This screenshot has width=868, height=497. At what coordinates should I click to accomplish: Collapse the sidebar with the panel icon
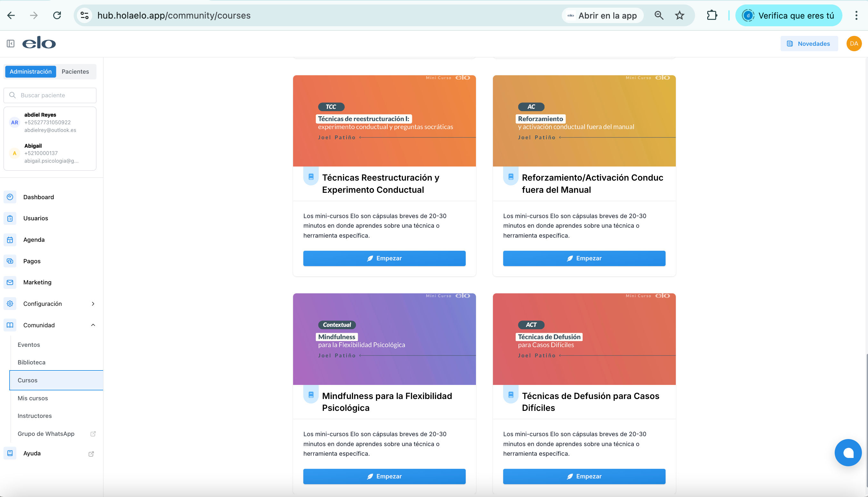(11, 43)
